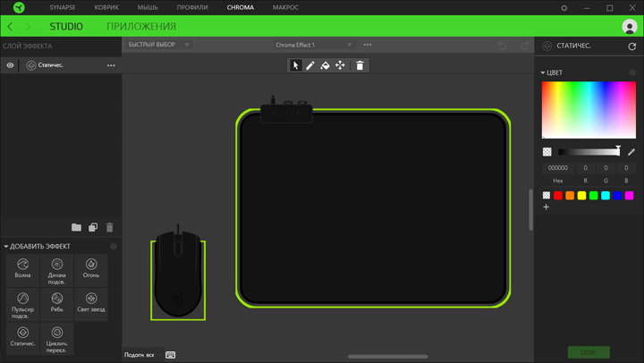Screen dimensions: 644x363
Task: Open settings via the gear icon
Action: tap(564, 8)
